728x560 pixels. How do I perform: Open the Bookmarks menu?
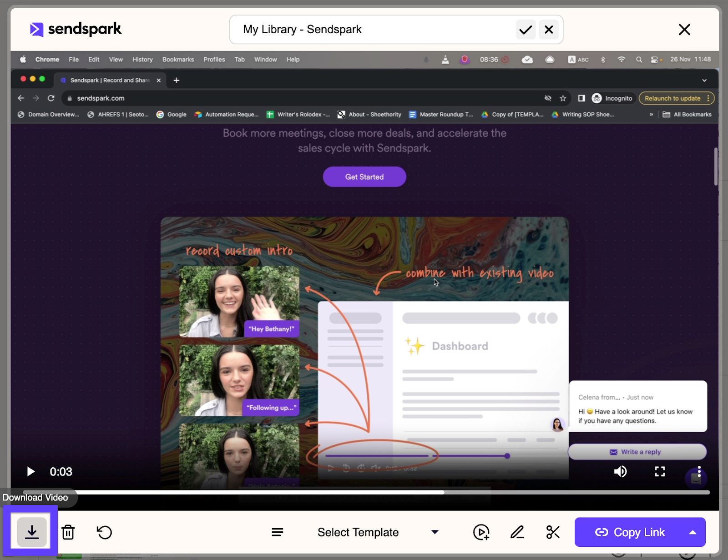[x=178, y=60]
